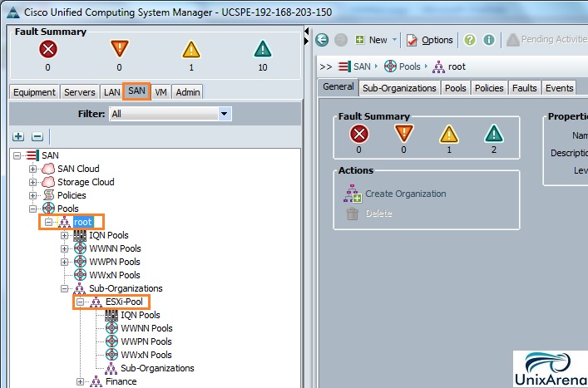Collapse the SAN root tree node
Screen dimensions: 588x388
click(x=17, y=155)
